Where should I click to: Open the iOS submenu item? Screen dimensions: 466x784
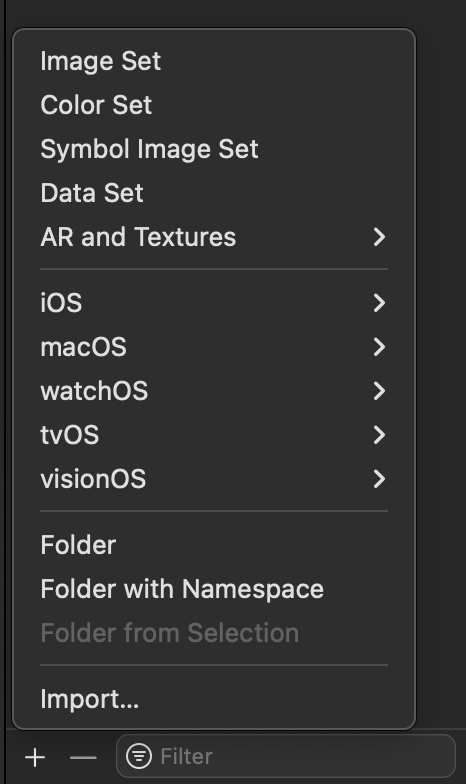click(214, 303)
